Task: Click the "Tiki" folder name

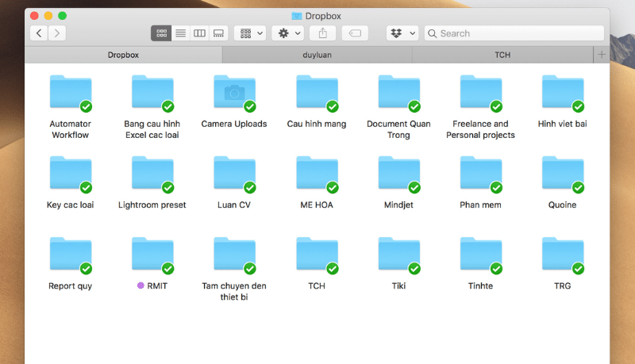Action: [399, 286]
